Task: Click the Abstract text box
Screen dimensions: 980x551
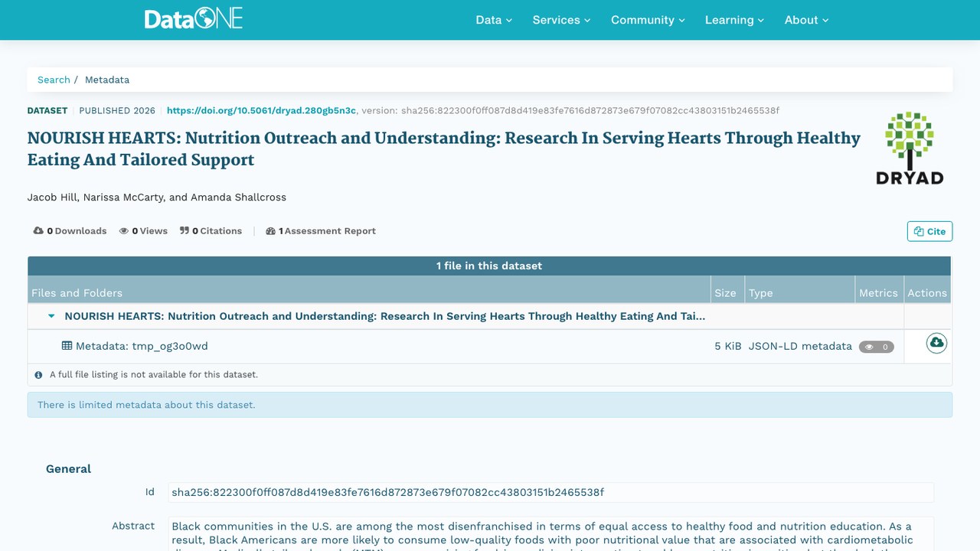Action: tap(550, 534)
